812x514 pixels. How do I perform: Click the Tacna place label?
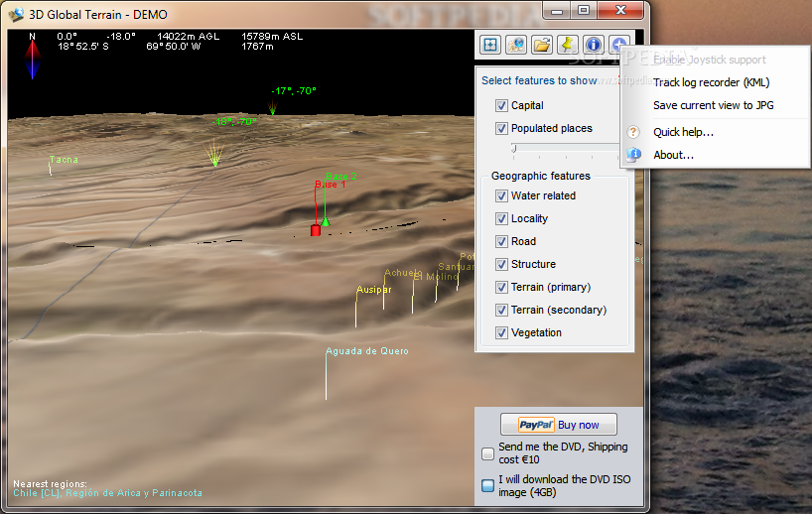(x=64, y=160)
